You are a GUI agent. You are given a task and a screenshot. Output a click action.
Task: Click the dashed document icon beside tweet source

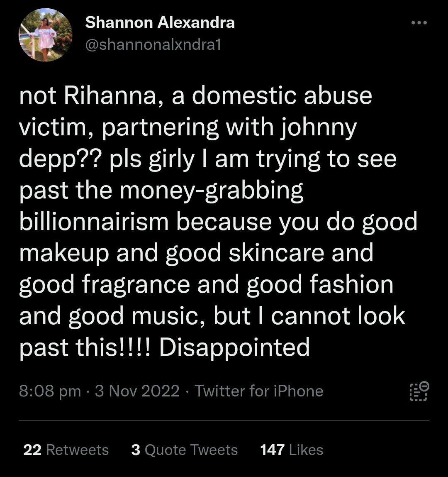point(418,391)
